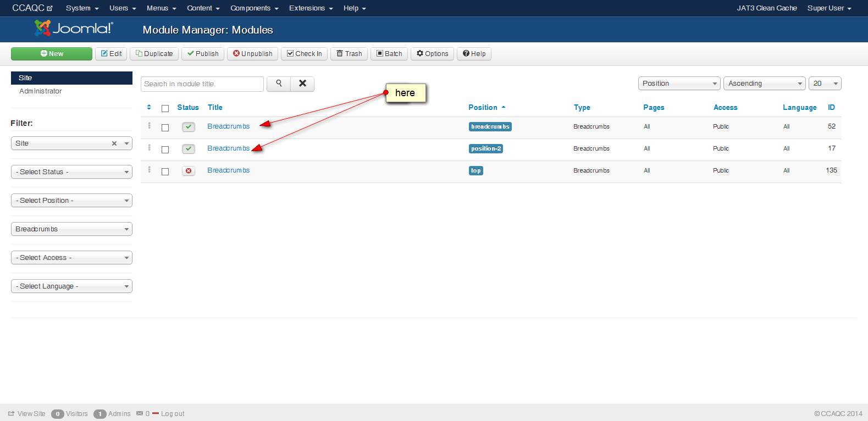Open the Breadcrumbs module with ID 52
868x421 pixels.
click(x=229, y=126)
